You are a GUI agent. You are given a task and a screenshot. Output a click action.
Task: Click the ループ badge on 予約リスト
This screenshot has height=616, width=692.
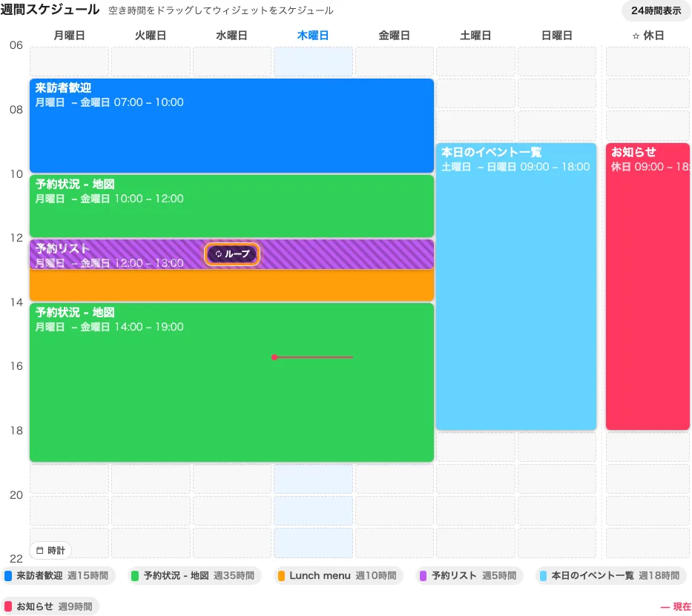[231, 254]
